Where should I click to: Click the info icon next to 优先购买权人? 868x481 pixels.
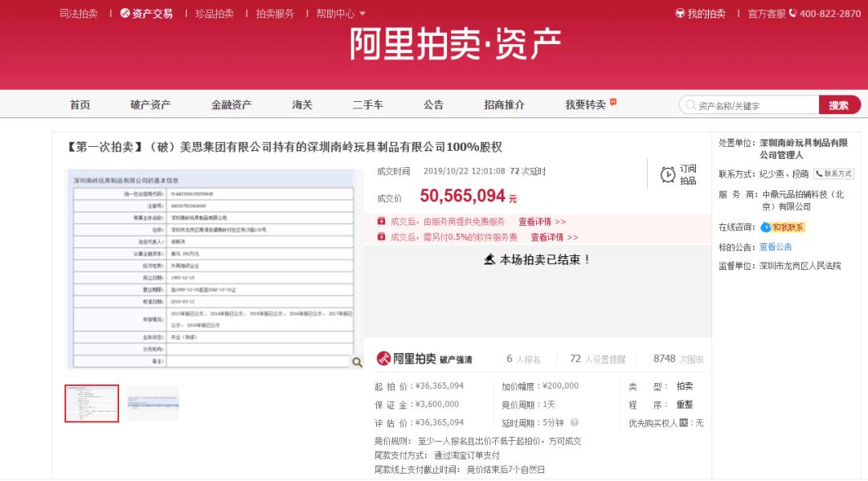pos(683,422)
